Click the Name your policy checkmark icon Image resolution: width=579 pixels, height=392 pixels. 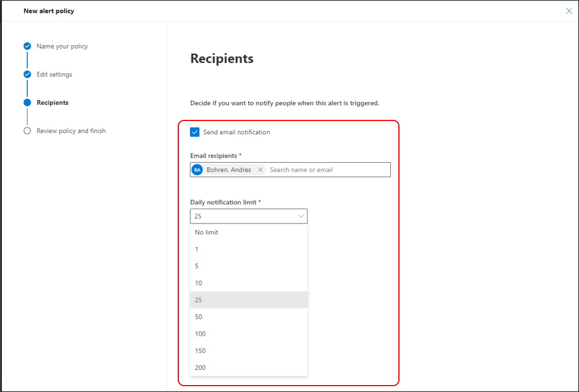pos(27,46)
